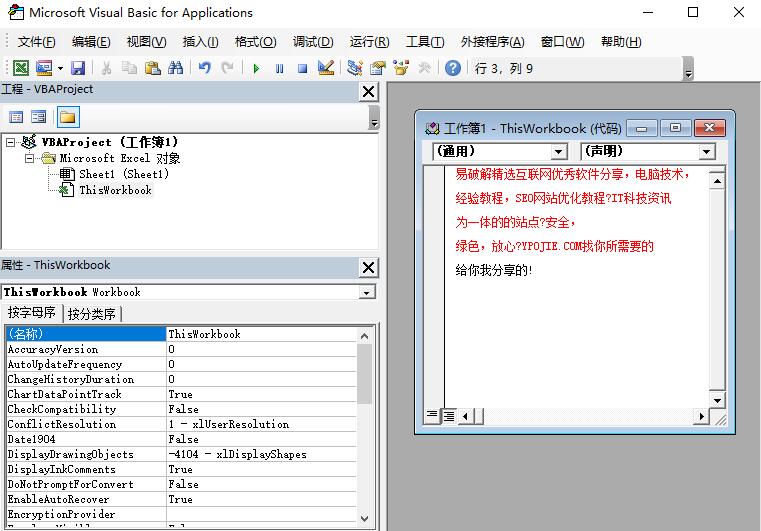761x531 pixels.
Task: Click the Reset stop icon
Action: (x=302, y=68)
